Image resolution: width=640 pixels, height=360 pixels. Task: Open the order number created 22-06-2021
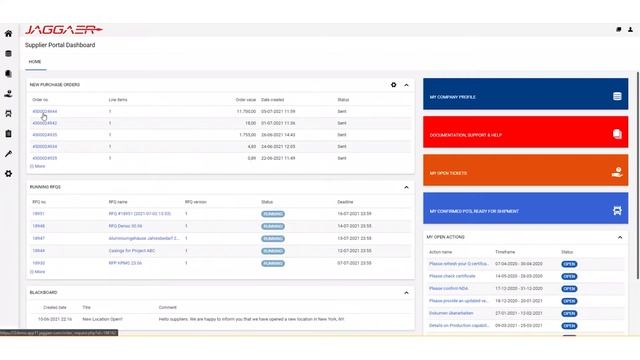tap(45, 158)
